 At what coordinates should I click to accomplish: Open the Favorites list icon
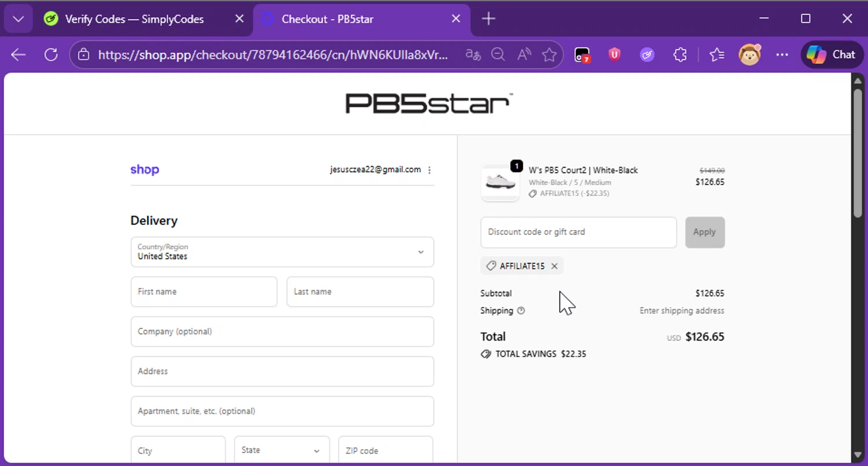pos(717,55)
